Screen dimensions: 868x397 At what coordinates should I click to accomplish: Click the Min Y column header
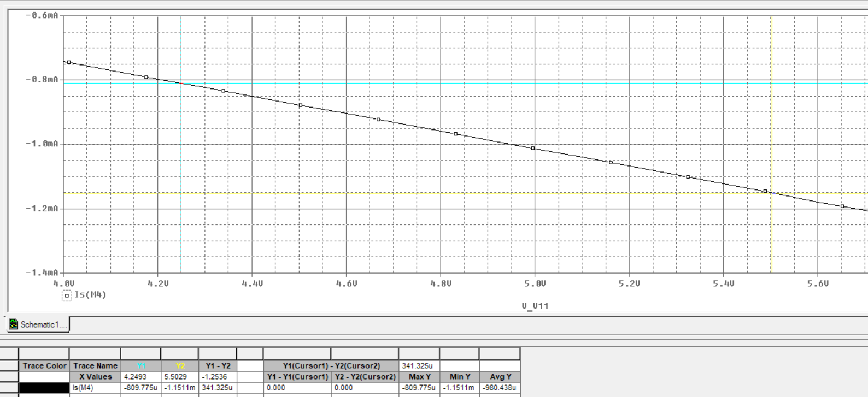[460, 377]
